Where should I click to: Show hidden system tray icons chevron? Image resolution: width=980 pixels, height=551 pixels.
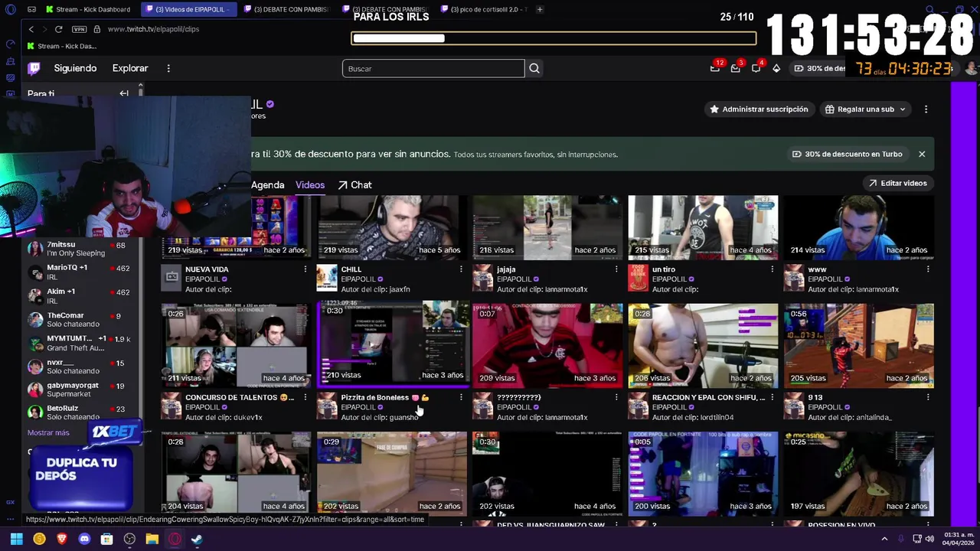tap(885, 539)
